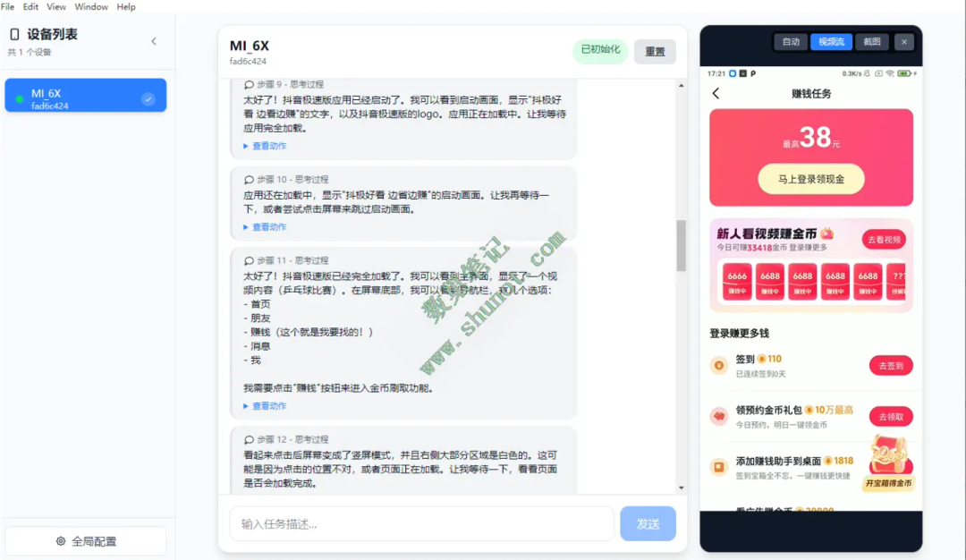The height and width of the screenshot is (560, 966).
Task: Open the View menu
Action: coord(56,7)
